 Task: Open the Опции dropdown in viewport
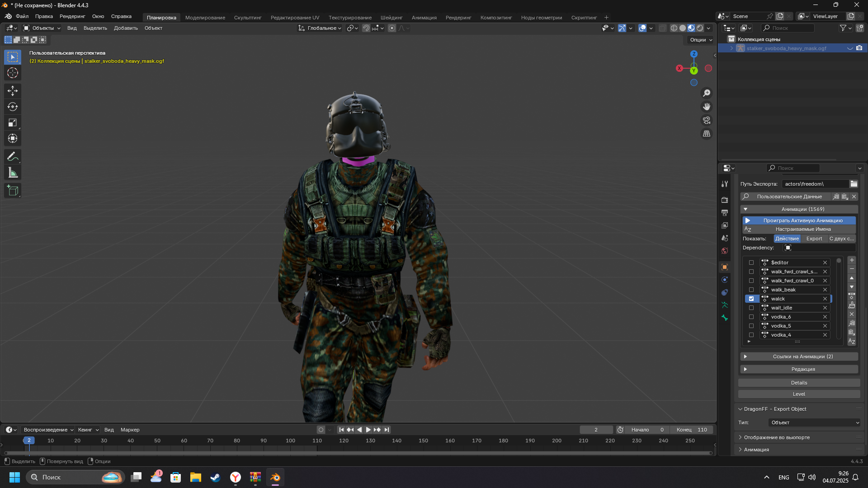click(701, 40)
